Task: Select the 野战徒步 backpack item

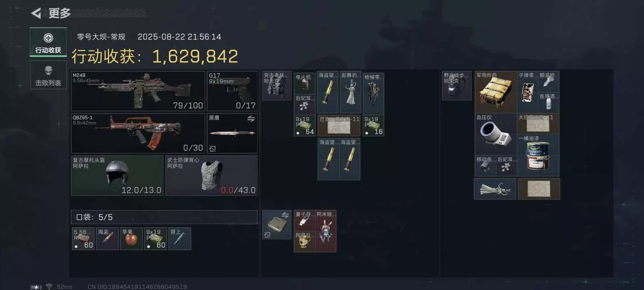Action: [x=456, y=86]
